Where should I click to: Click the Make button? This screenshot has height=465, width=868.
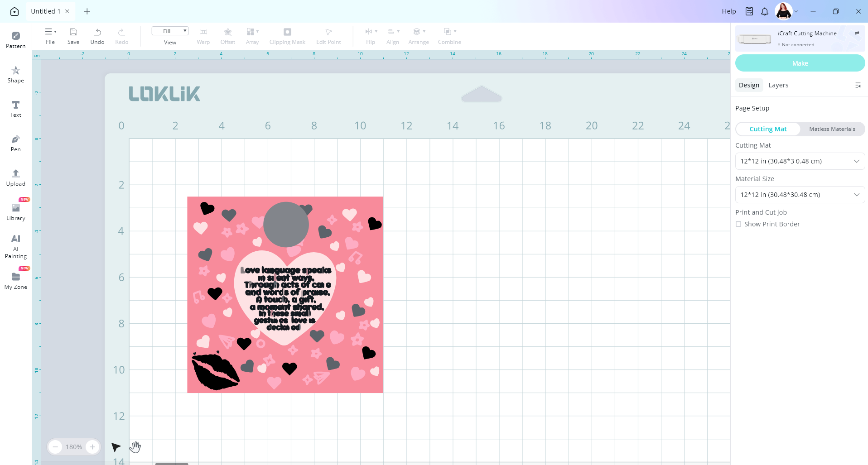tap(800, 63)
